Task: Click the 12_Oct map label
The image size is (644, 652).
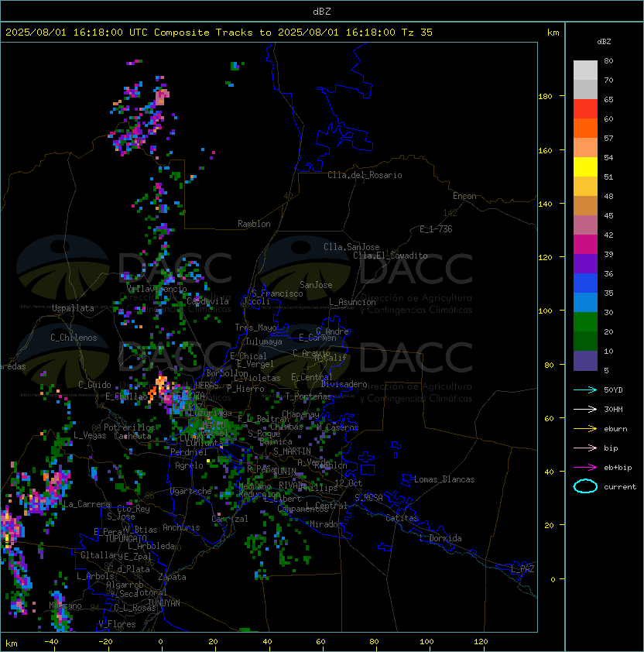Action: tap(348, 483)
